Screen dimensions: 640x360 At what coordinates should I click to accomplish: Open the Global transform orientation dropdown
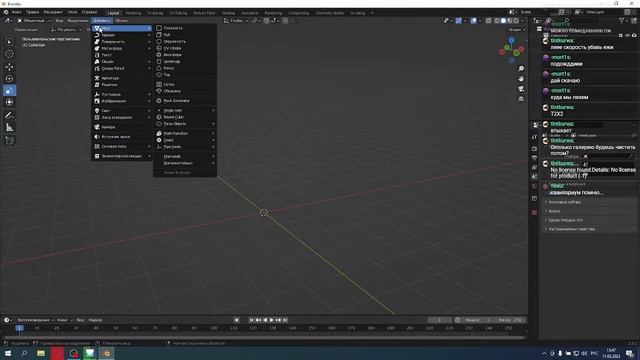[236, 20]
